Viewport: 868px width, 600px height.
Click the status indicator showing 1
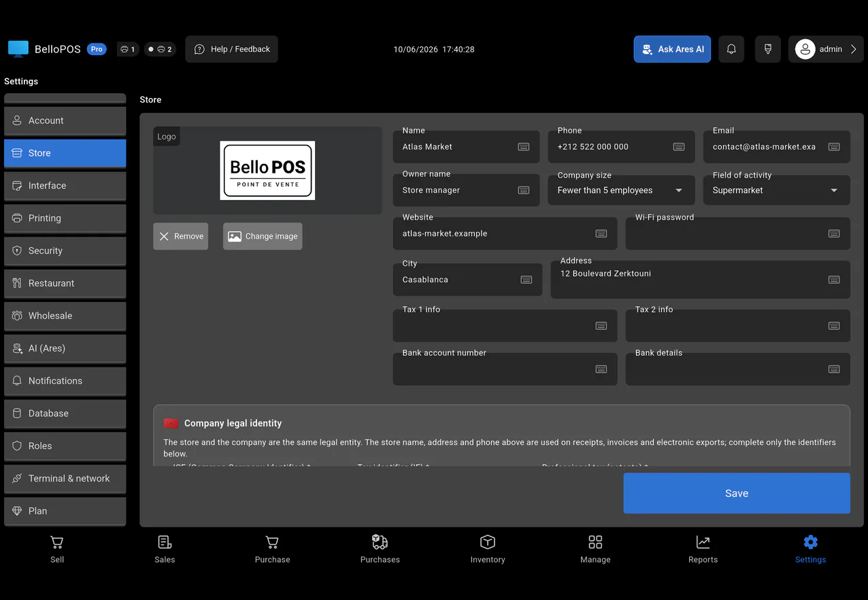[x=127, y=49]
